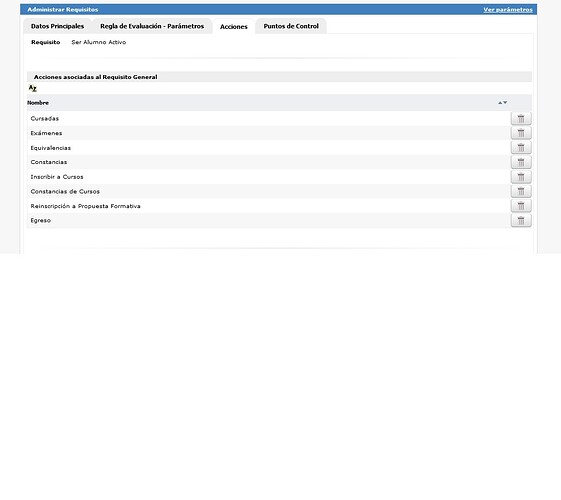
Task: Click the A-Z alphabetical sort icon
Action: tap(33, 88)
